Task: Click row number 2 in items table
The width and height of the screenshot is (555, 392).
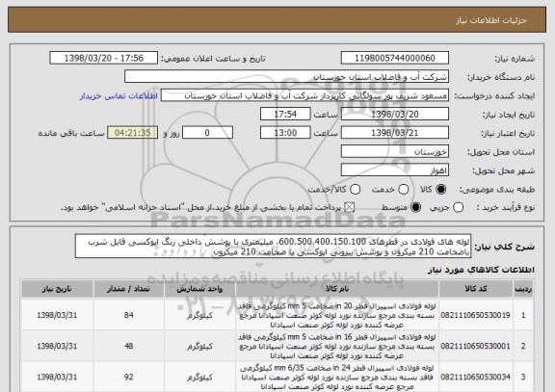Action: point(523,346)
